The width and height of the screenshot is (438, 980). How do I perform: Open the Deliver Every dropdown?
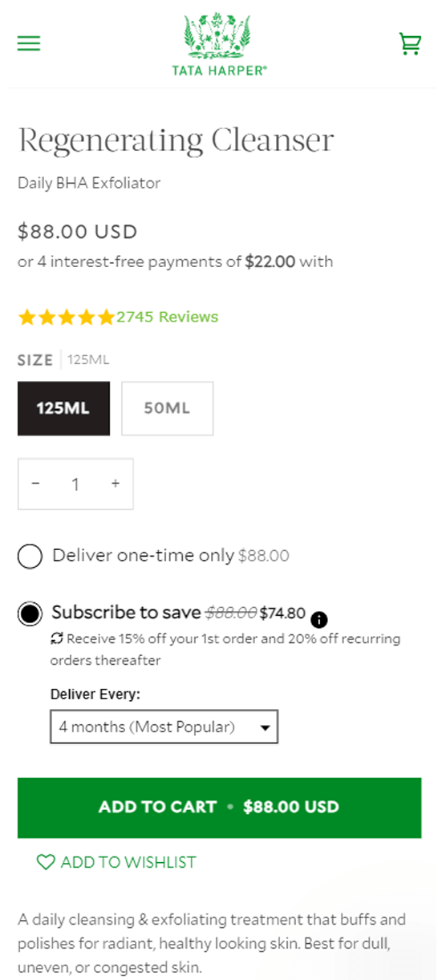[x=164, y=727]
